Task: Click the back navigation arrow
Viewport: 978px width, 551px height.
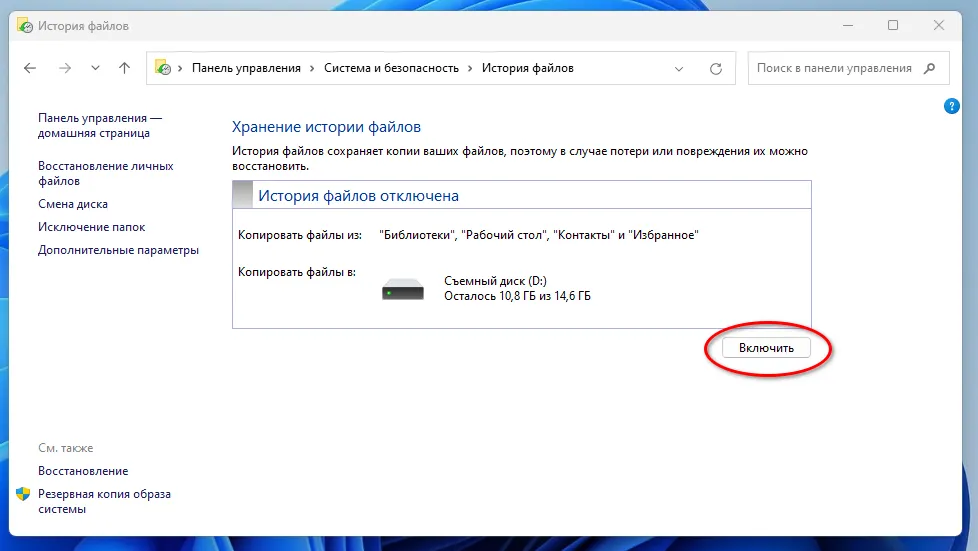Action: 30,68
